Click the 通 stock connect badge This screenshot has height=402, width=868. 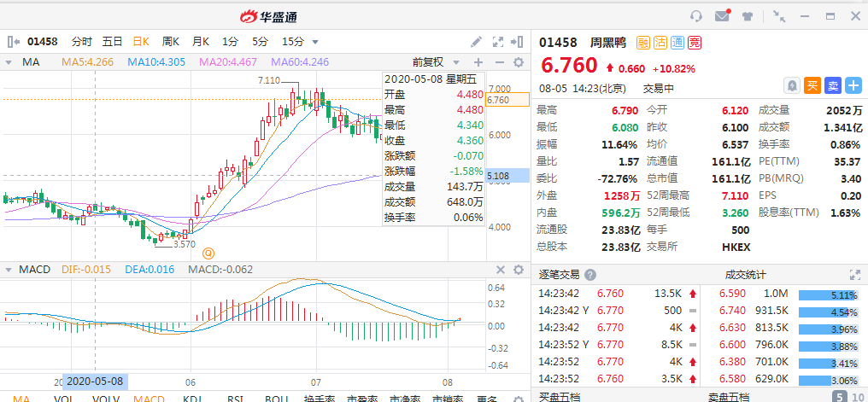click(x=677, y=43)
